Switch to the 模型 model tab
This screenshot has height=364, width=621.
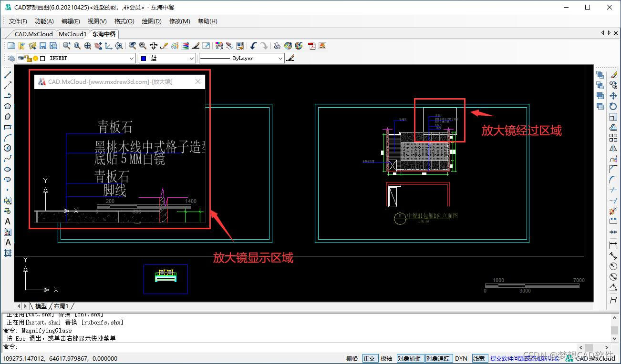[41, 306]
